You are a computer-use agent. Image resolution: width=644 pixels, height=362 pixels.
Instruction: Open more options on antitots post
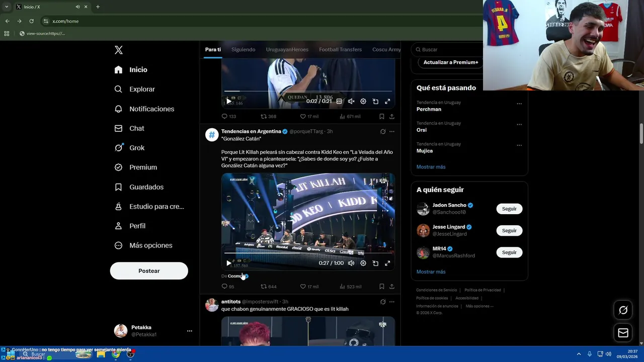point(392,302)
